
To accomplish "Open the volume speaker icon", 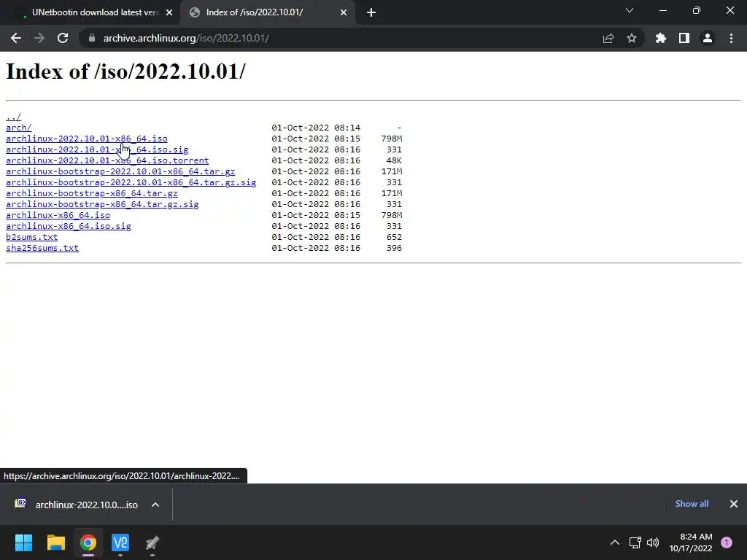I will click(x=653, y=542).
